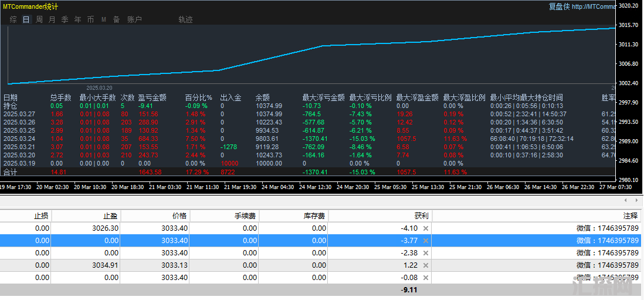644x300 pixels.
Task: Open the 周 weekly statistics tab
Action: point(39,19)
